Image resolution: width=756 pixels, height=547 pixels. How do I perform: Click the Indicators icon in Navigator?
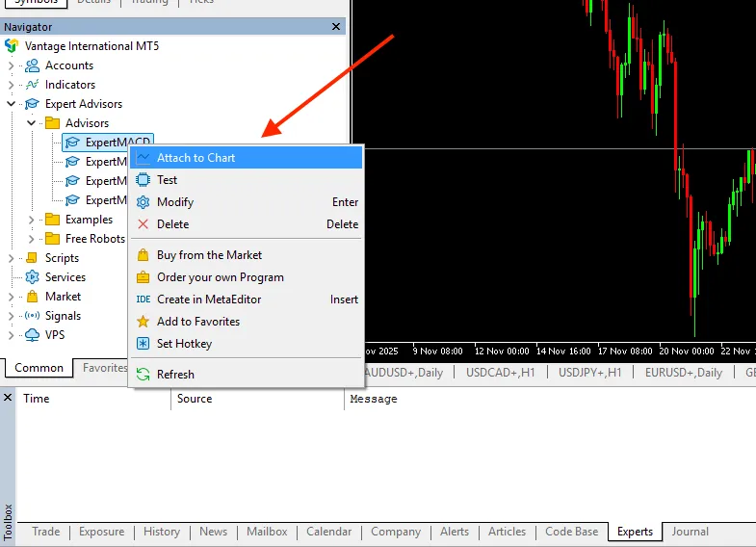click(32, 85)
